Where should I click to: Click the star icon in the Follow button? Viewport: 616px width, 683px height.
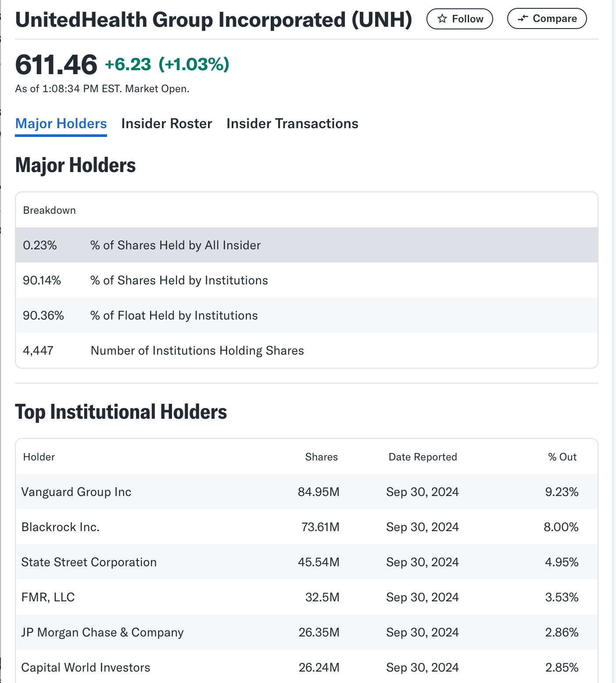pos(442,19)
